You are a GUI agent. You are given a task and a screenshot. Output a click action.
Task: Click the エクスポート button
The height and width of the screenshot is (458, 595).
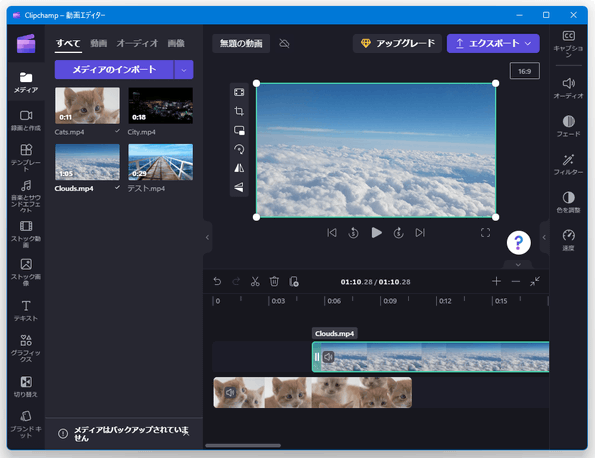point(493,44)
